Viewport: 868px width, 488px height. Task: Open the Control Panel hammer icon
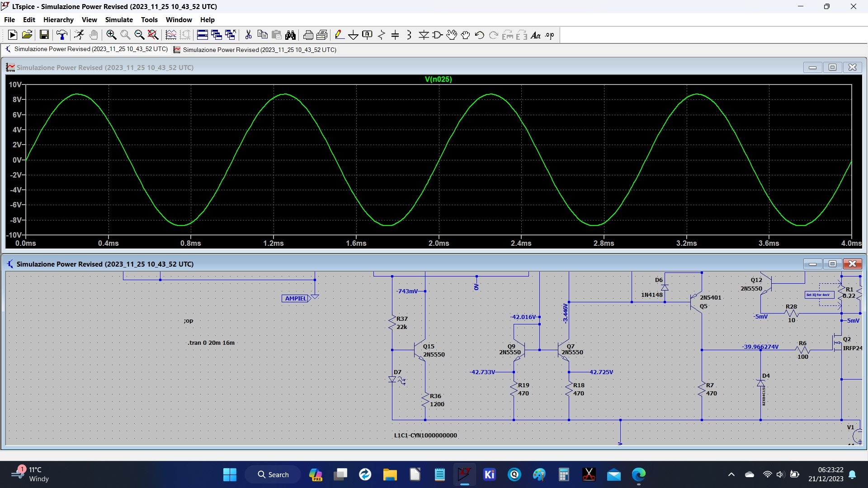pyautogui.click(x=62, y=35)
